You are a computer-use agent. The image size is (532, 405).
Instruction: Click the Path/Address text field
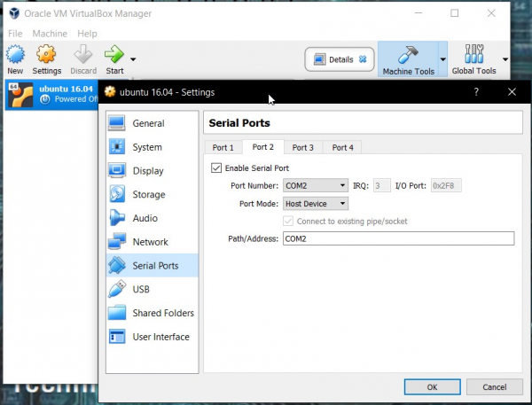pos(397,238)
